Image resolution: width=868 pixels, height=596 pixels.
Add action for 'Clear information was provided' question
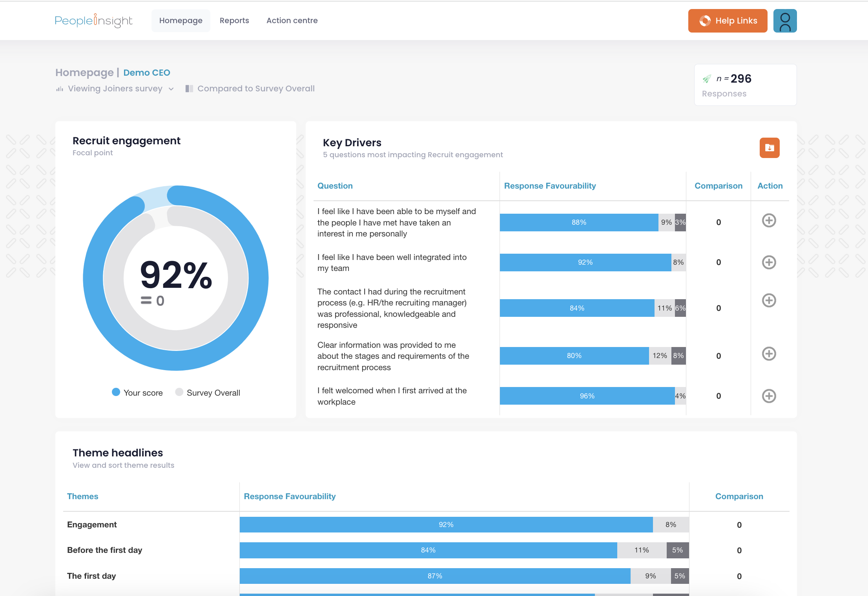[x=769, y=354]
